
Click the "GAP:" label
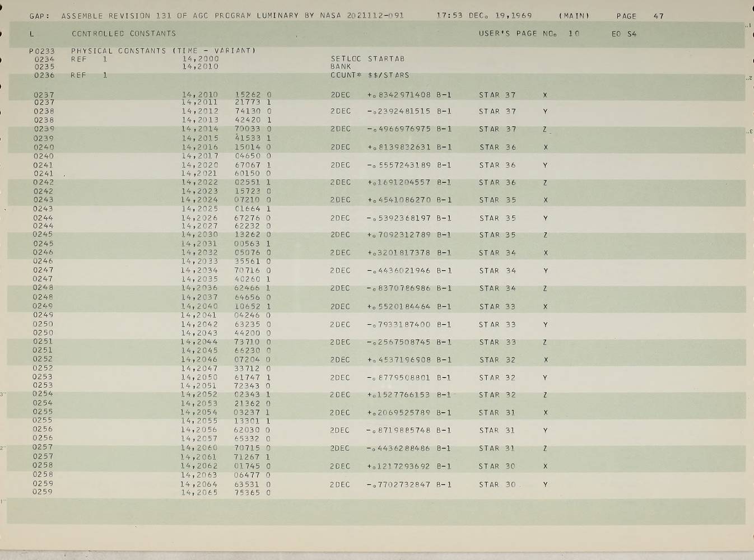click(39, 16)
